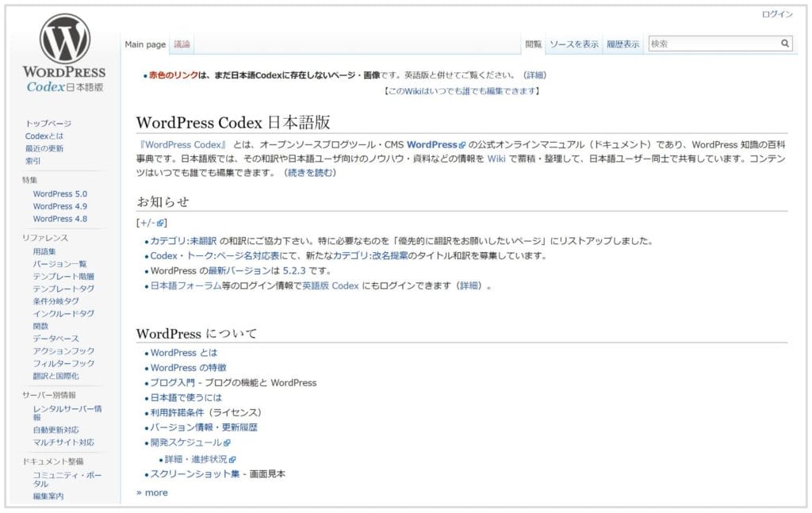The width and height of the screenshot is (812, 513).
Task: Click the 続きを読む link
Action: pyautogui.click(x=310, y=173)
